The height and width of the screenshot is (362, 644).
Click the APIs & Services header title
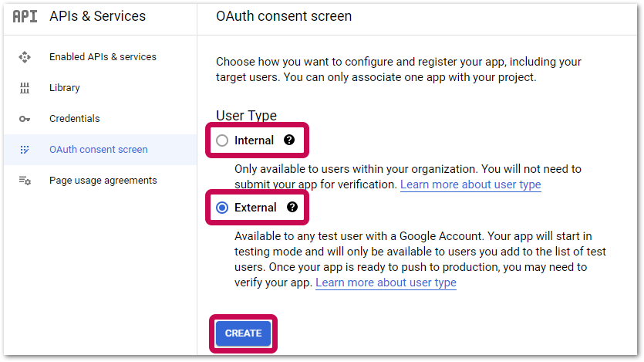point(97,16)
